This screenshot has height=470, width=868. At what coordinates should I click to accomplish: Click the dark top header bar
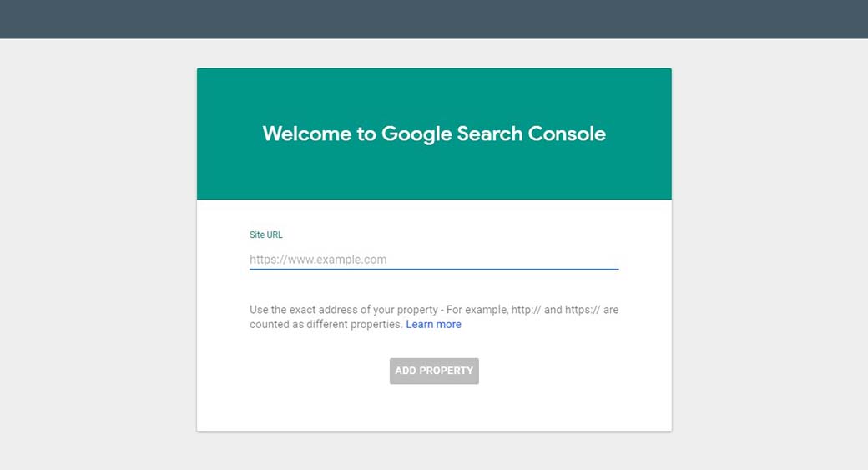tap(434, 18)
